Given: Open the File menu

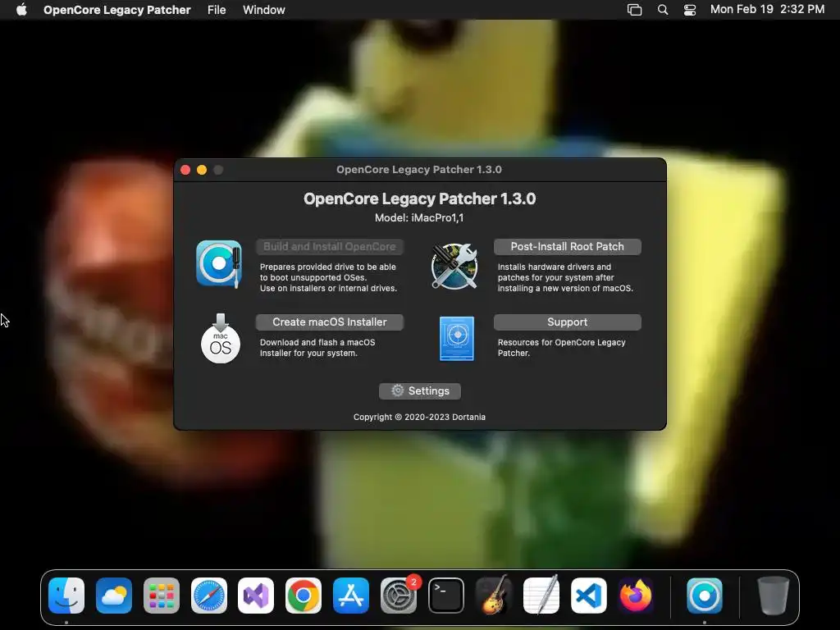Looking at the screenshot, I should tap(217, 10).
